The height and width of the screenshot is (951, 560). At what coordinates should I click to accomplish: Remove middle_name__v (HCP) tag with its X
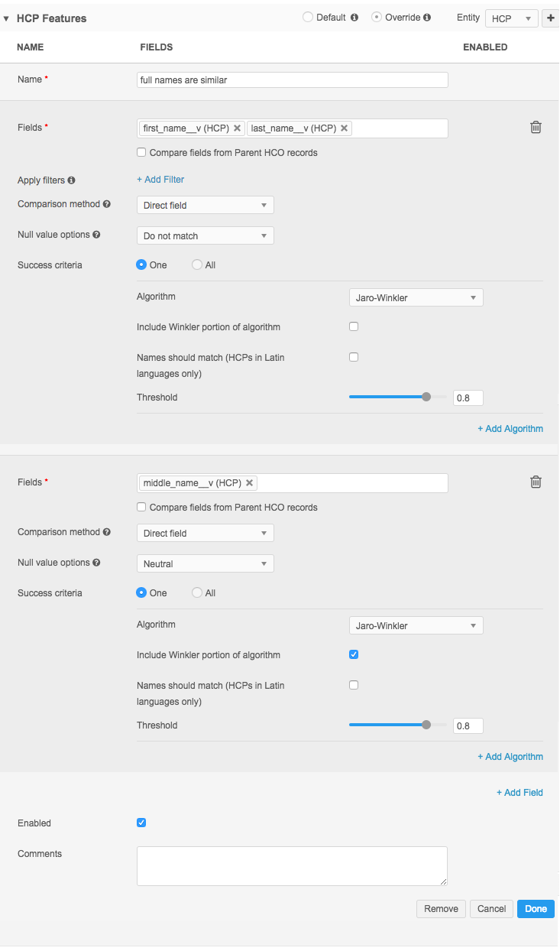tap(250, 483)
